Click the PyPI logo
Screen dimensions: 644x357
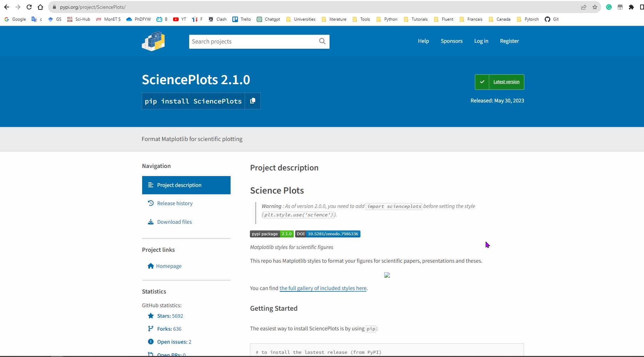153,41
